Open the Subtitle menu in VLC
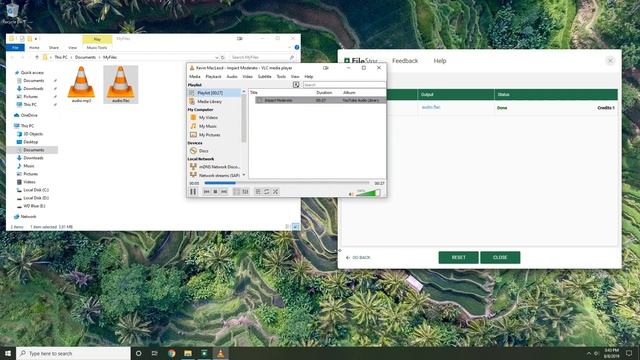This screenshot has height=360, width=640. (264, 76)
